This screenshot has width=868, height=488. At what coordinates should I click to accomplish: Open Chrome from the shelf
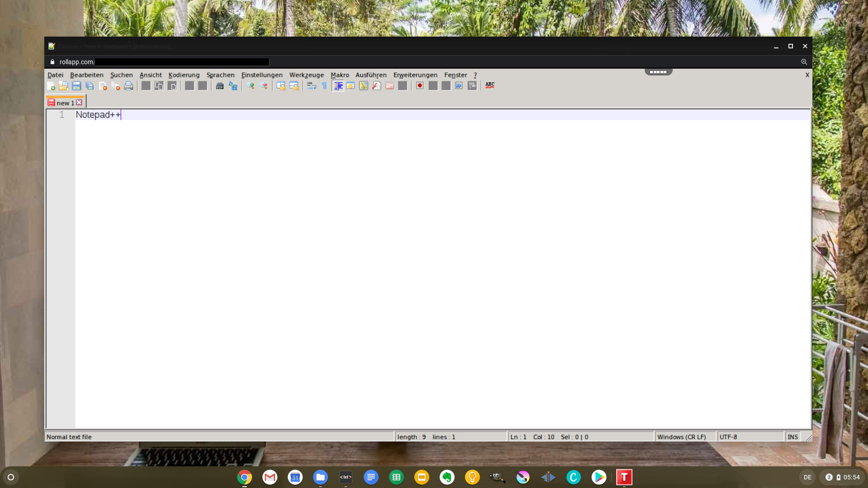point(245,477)
